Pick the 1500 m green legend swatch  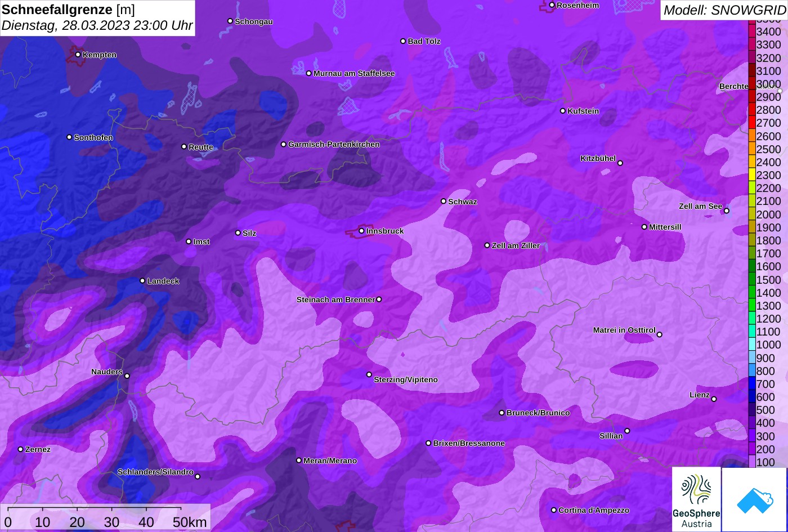coord(751,278)
